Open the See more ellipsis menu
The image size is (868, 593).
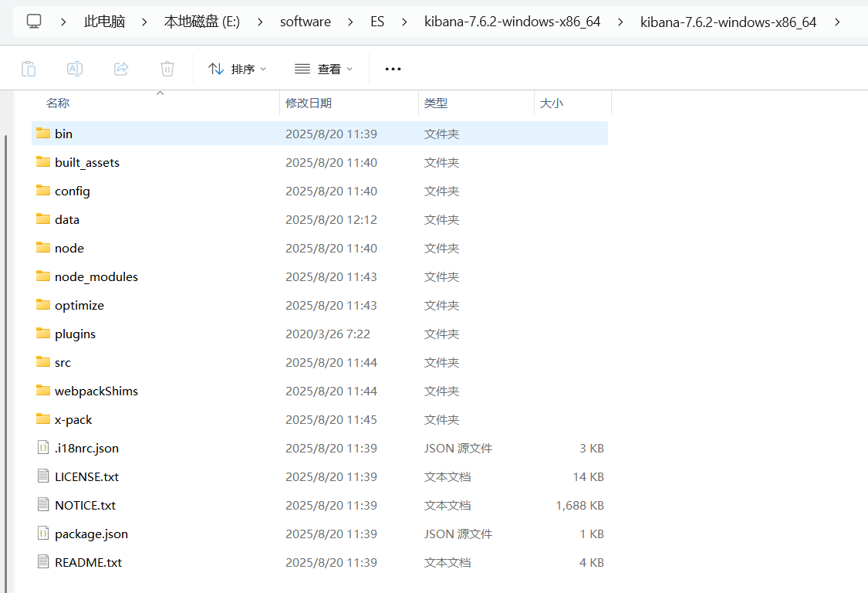tap(393, 69)
